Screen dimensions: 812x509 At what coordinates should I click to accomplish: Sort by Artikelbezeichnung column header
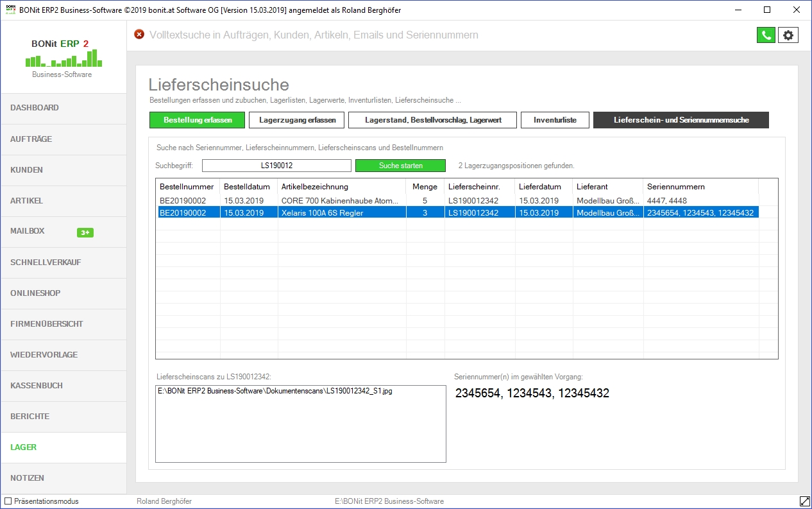point(342,187)
